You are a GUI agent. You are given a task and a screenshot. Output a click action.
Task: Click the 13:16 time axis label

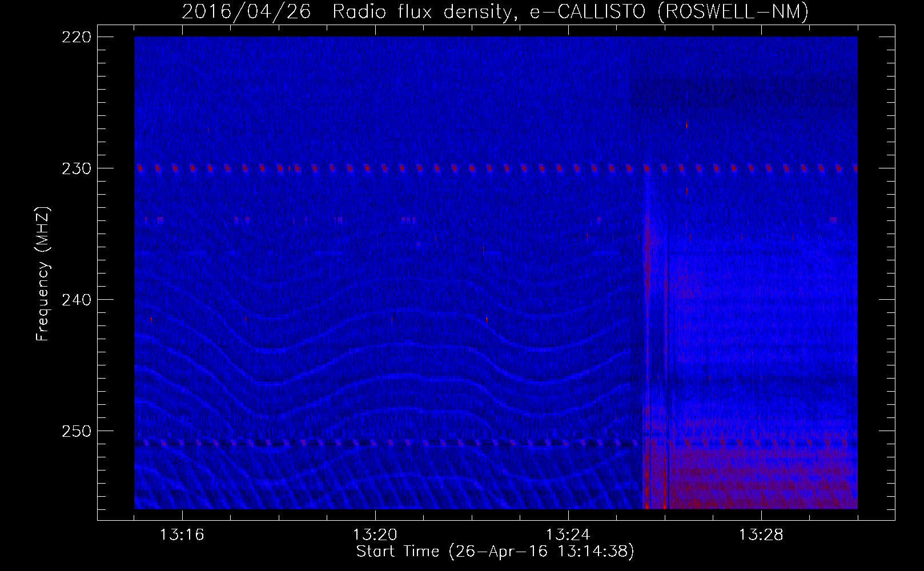click(x=182, y=535)
